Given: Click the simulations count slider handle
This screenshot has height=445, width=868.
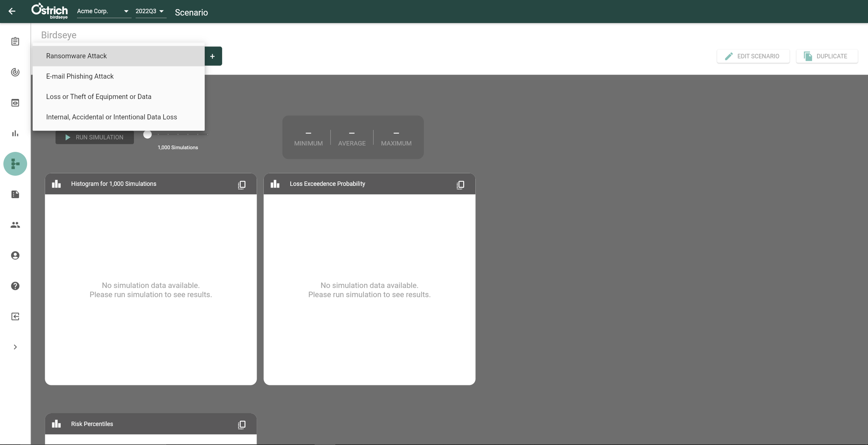Looking at the screenshot, I should 148,134.
